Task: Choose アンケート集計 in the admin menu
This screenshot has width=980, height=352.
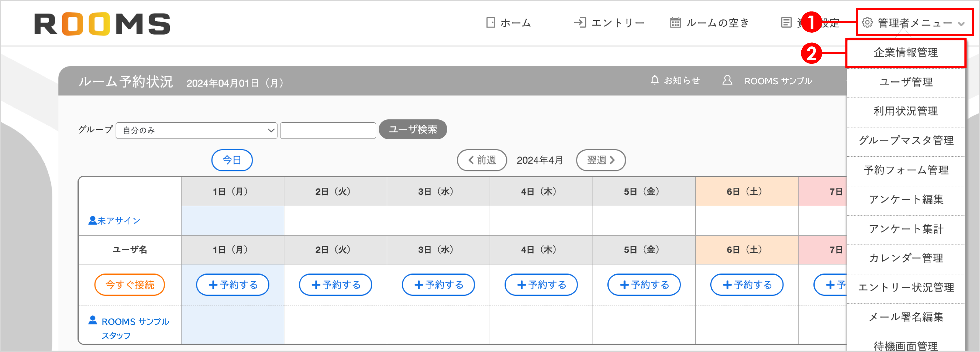Action: coord(907,229)
